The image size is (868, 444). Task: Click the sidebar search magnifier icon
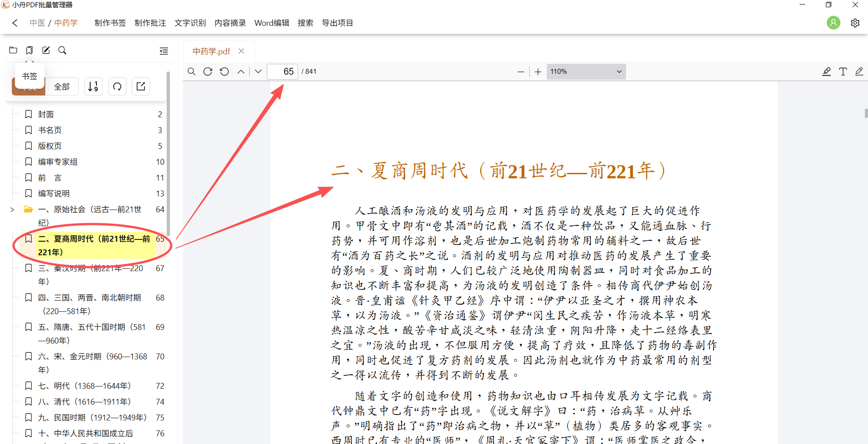tap(63, 50)
